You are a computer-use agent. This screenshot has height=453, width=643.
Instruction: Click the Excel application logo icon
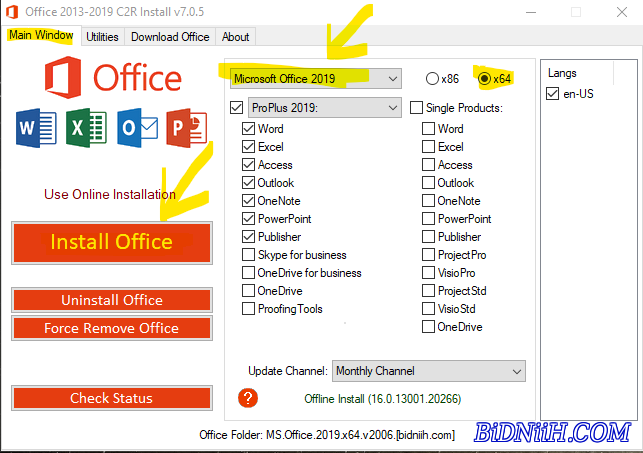coord(86,128)
